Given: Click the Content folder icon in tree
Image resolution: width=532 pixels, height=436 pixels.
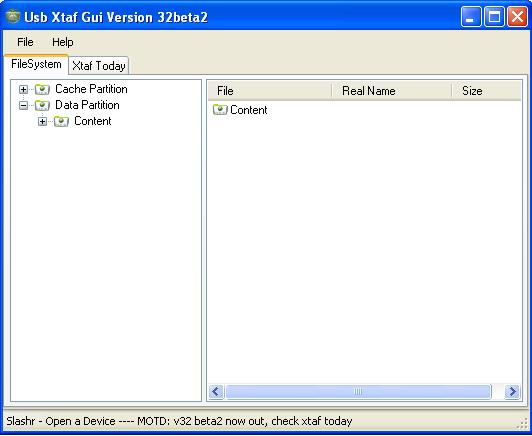Looking at the screenshot, I should click(61, 121).
